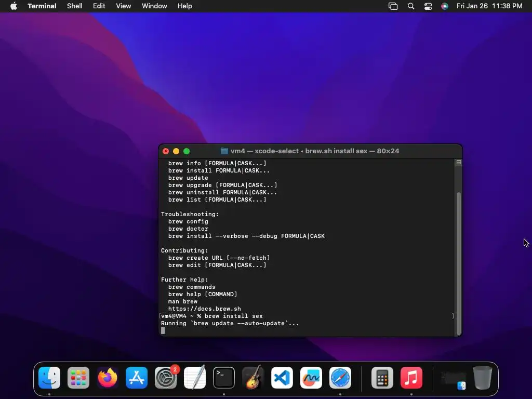Open the Terminal application menu
The height and width of the screenshot is (399, 532).
(42, 6)
